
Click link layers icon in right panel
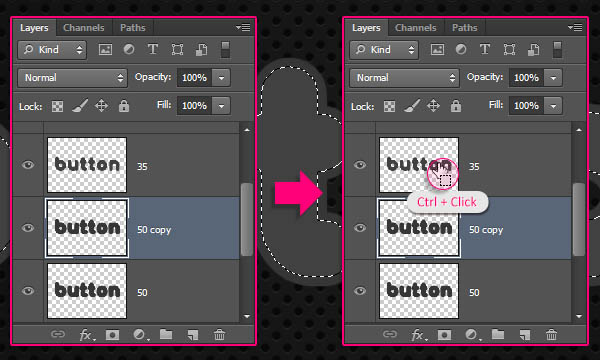[390, 335]
